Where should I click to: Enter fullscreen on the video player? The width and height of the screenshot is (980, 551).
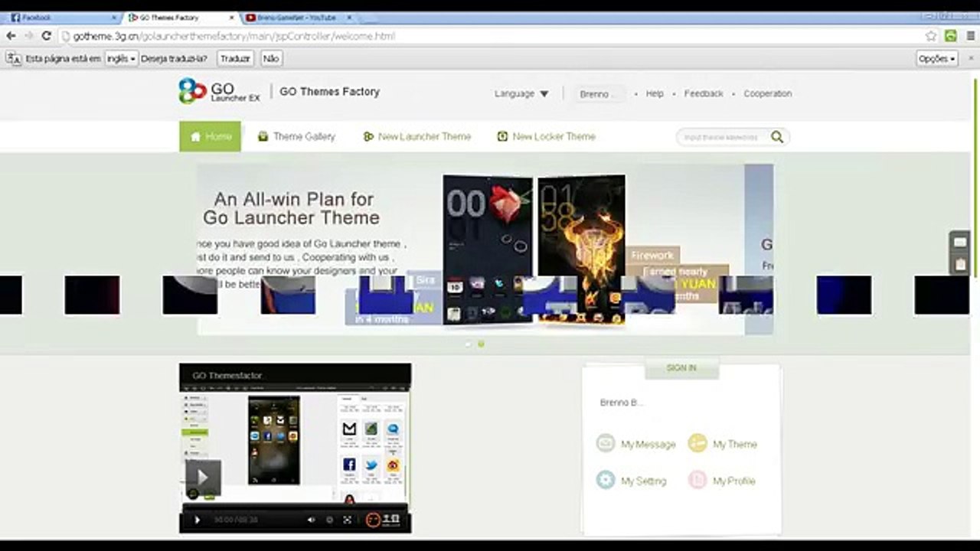[x=348, y=520]
